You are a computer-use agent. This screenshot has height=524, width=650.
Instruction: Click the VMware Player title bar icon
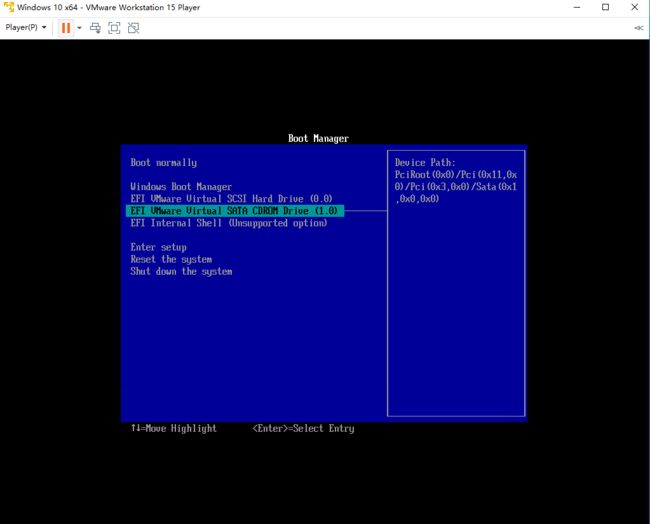click(8, 7)
